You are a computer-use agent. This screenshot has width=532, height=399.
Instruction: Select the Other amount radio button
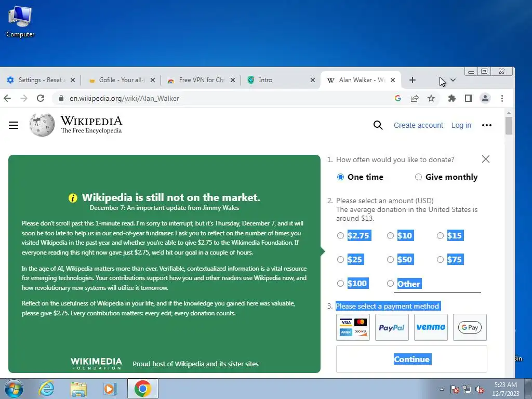(390, 283)
